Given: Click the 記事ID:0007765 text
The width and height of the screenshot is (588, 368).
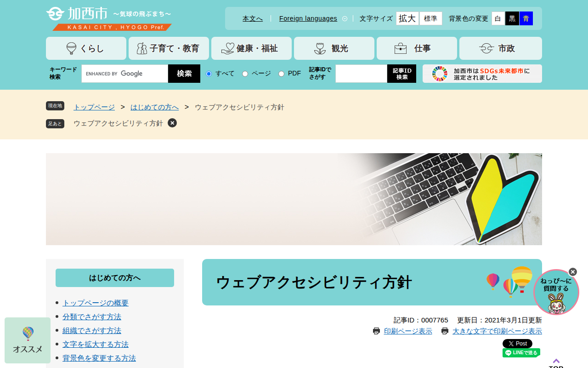Looking at the screenshot, I should click(421, 320).
